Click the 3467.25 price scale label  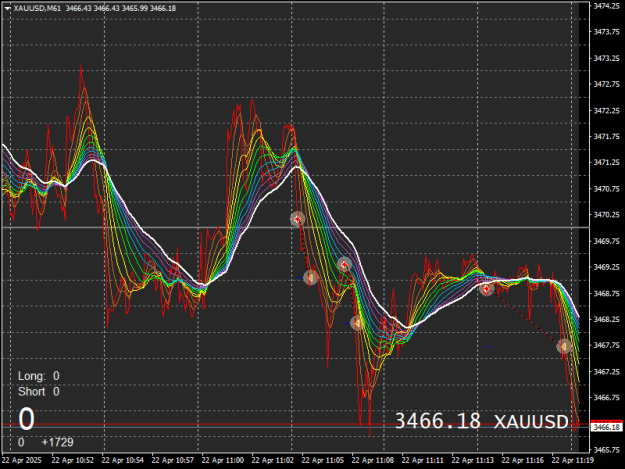point(607,371)
